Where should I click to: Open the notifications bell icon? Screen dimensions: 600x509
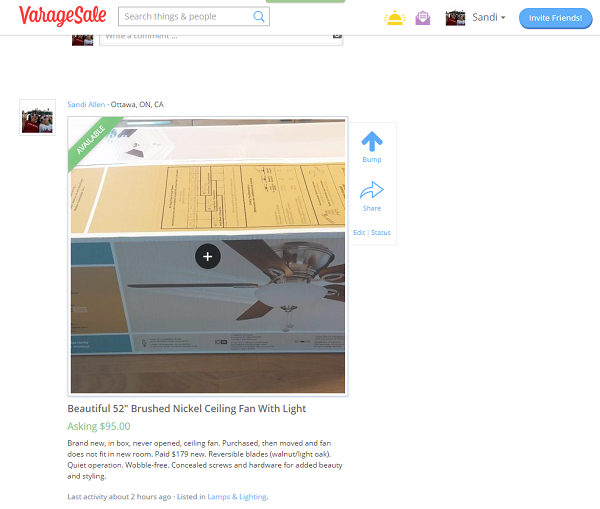(395, 18)
